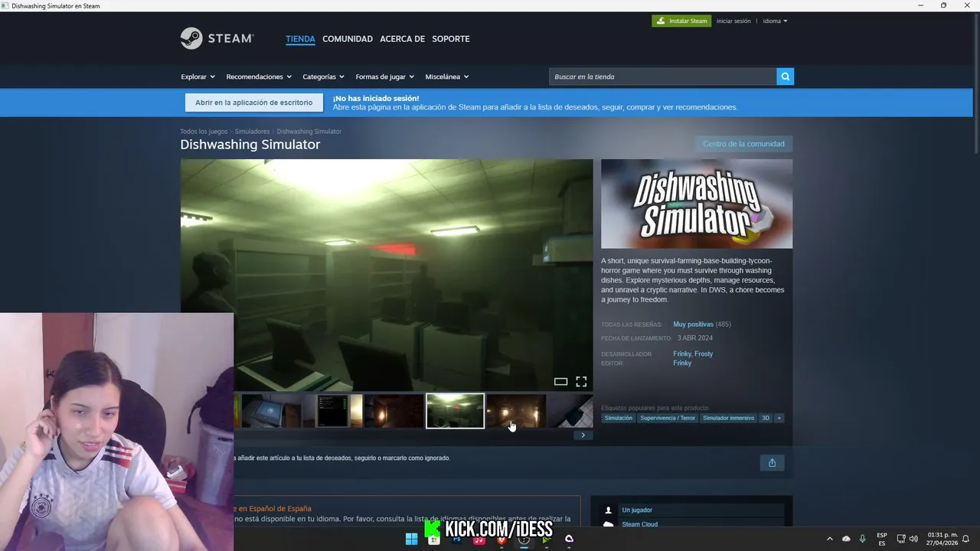Open the notifications bell
The image size is (980, 551).
[x=966, y=539]
